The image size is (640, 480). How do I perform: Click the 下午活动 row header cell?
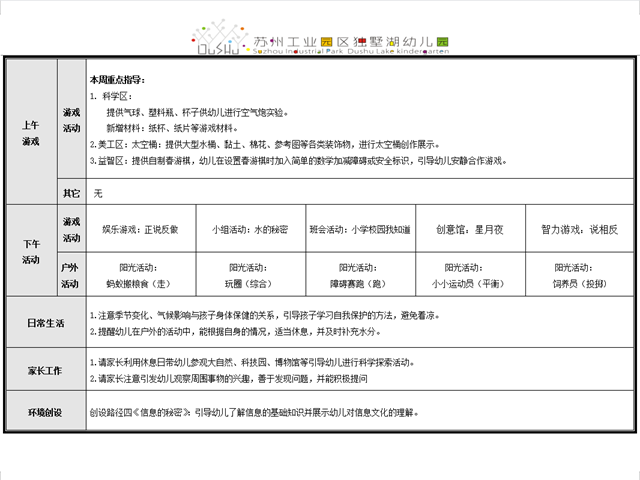[32, 251]
